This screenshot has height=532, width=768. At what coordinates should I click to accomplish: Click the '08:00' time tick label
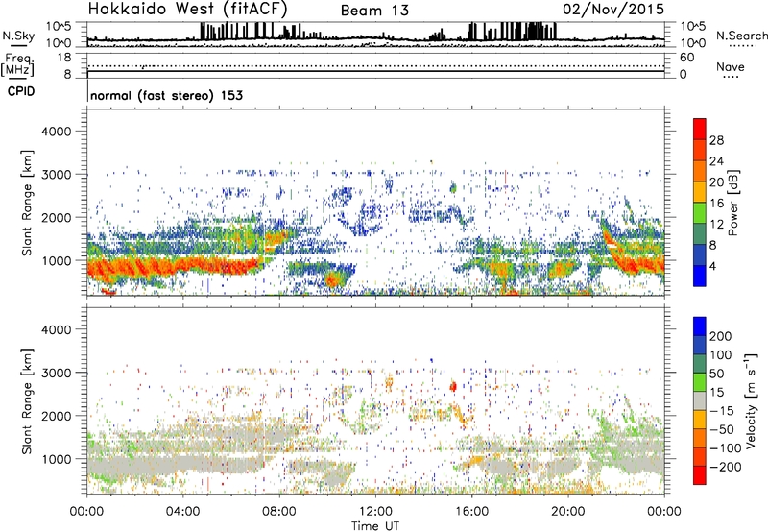point(279,512)
